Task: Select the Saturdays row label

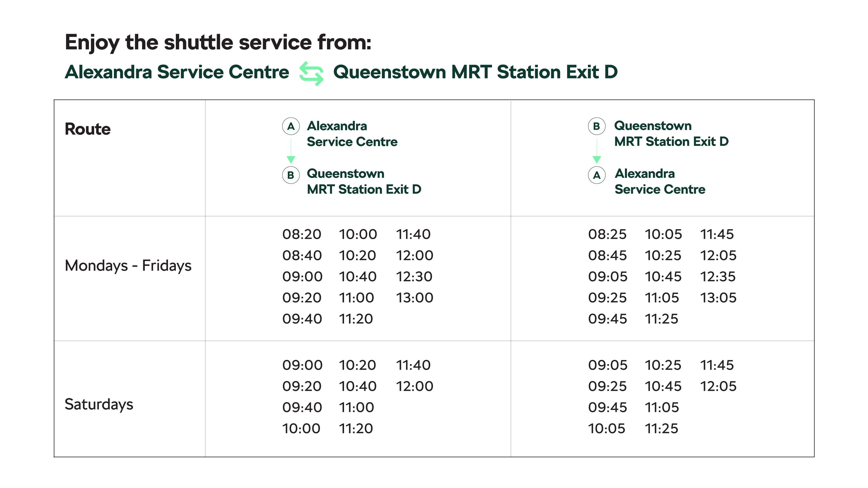Action: (x=99, y=404)
